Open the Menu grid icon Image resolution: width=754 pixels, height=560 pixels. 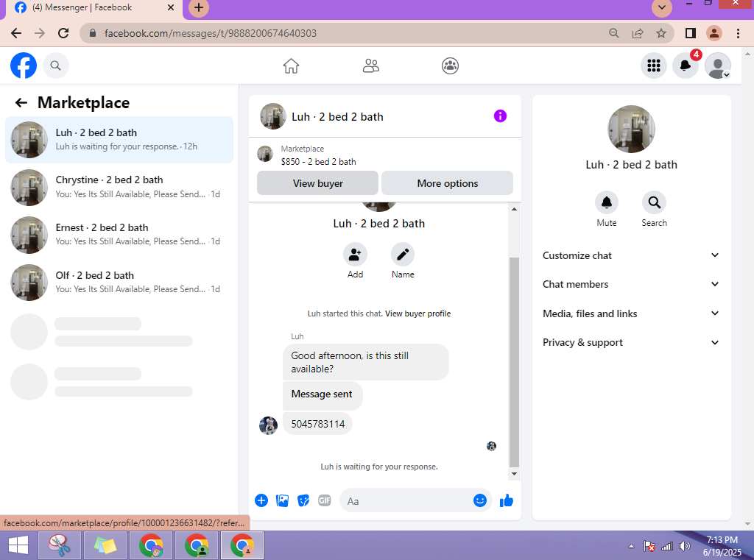[x=654, y=65]
